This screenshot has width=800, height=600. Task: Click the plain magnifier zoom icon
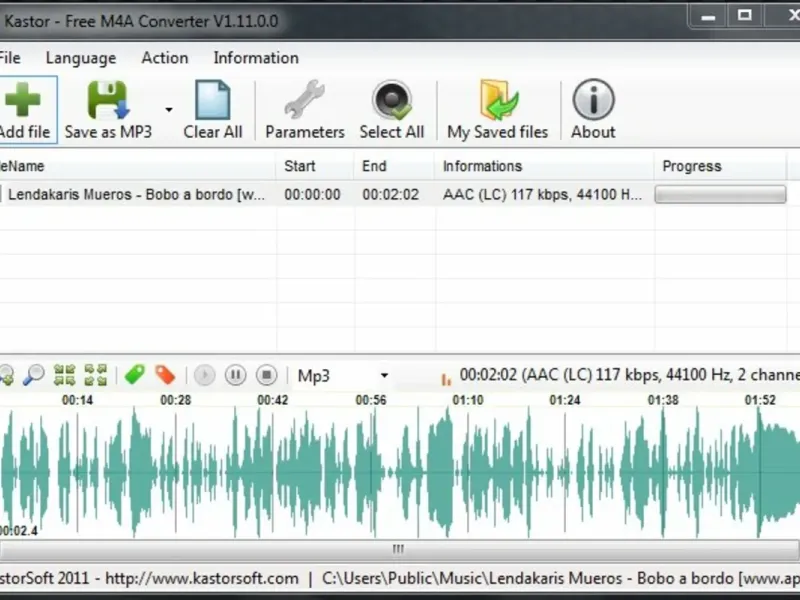[x=34, y=376]
